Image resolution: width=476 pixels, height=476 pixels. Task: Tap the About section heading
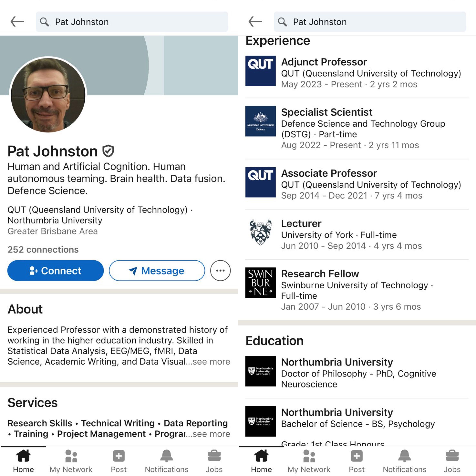25,309
